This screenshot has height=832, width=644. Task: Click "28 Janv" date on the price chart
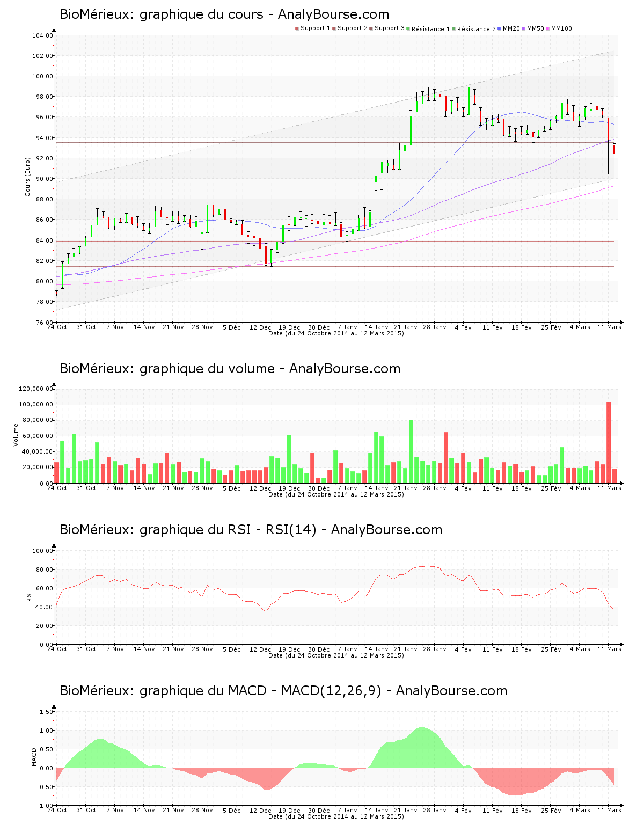pyautogui.click(x=435, y=327)
